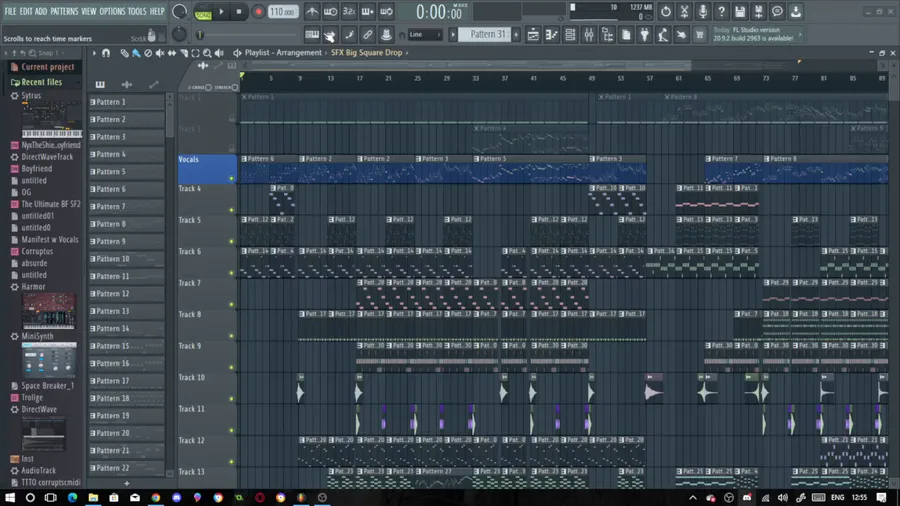Click the undo history circular arrow icon
Viewport: 900px width, 506px height.
[666, 11]
